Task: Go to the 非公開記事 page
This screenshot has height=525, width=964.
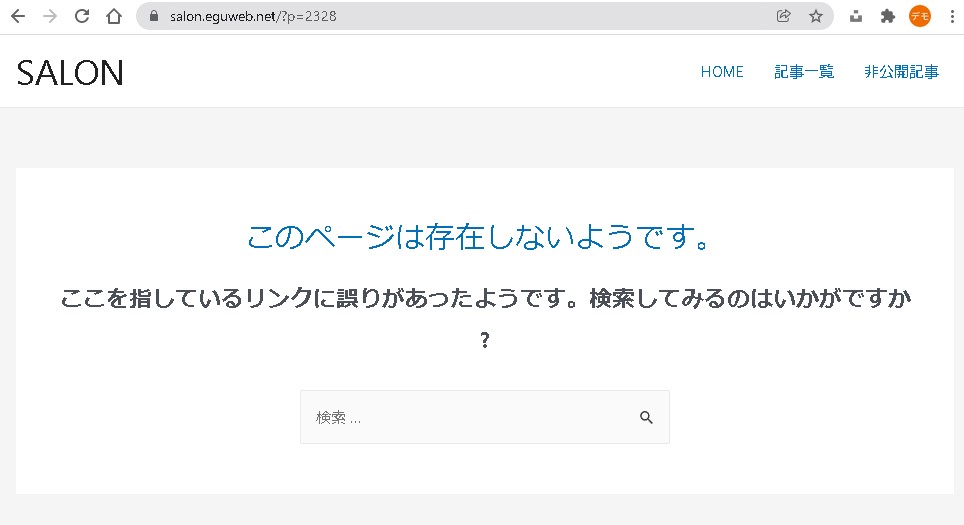Action: pos(901,72)
